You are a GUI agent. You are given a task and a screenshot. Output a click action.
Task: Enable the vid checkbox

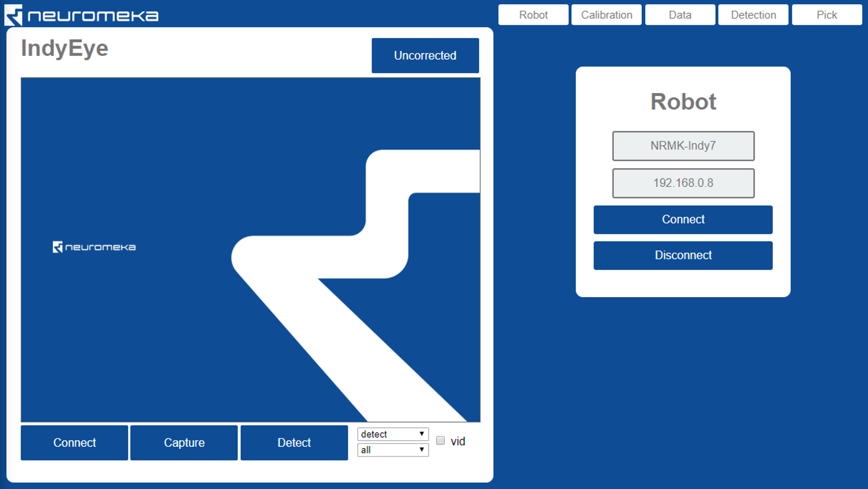[440, 441]
